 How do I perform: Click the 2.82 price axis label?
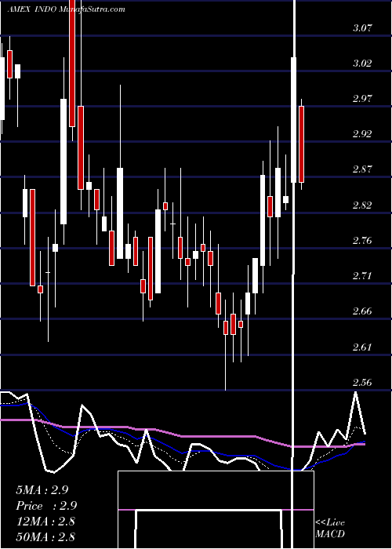[362, 205]
